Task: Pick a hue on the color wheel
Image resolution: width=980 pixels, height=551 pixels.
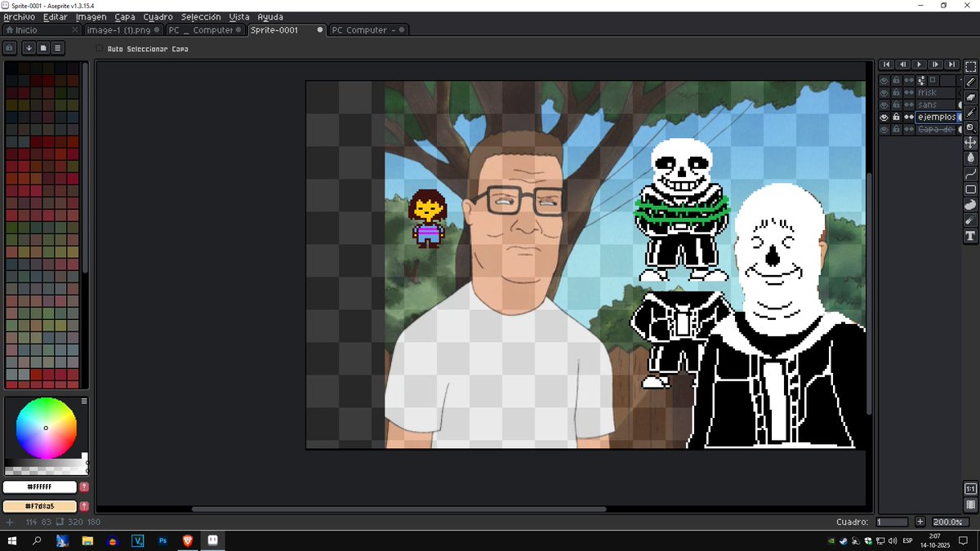Action: (x=47, y=428)
